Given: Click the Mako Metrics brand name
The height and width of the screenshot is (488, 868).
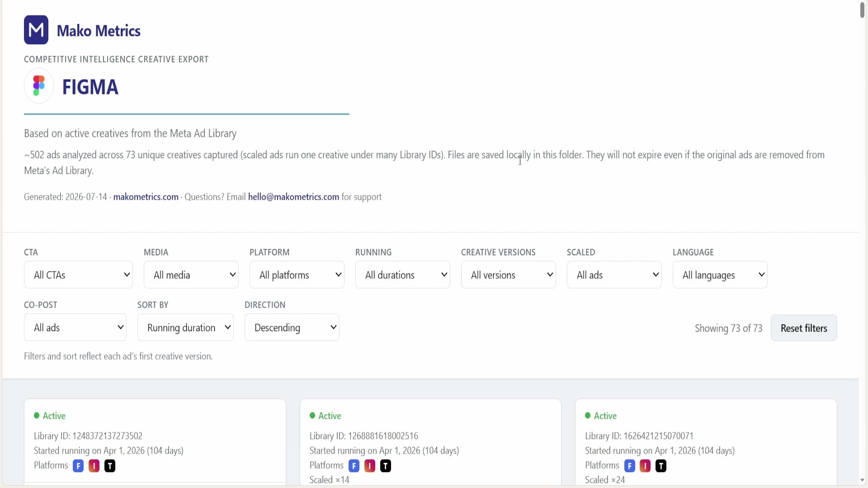Looking at the screenshot, I should coord(99,31).
